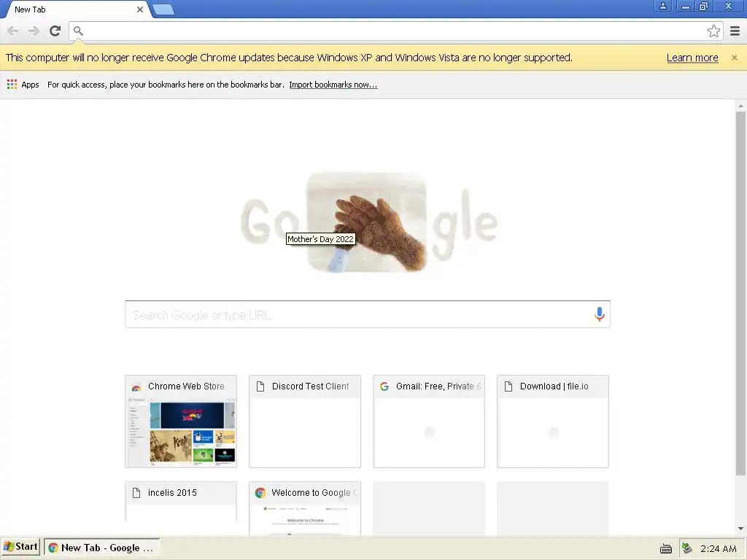Focus the address bar field
747x560 pixels.
coord(395,31)
